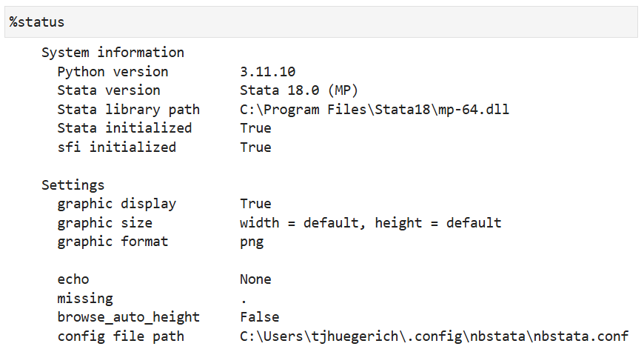This screenshot has width=644, height=352.
Task: Click the graphic format png value
Action: [252, 242]
